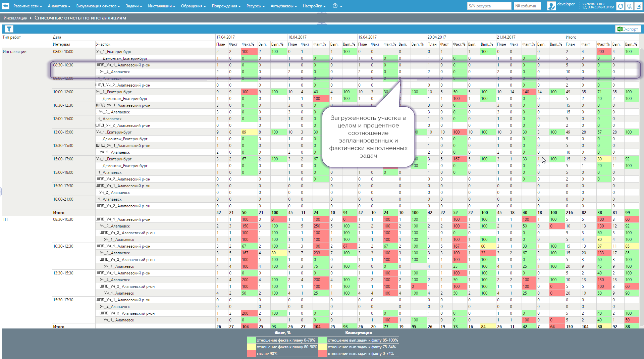Click yellow legend swatch for факт 80-90%
The width and height of the screenshot is (644, 359).
coord(251,347)
